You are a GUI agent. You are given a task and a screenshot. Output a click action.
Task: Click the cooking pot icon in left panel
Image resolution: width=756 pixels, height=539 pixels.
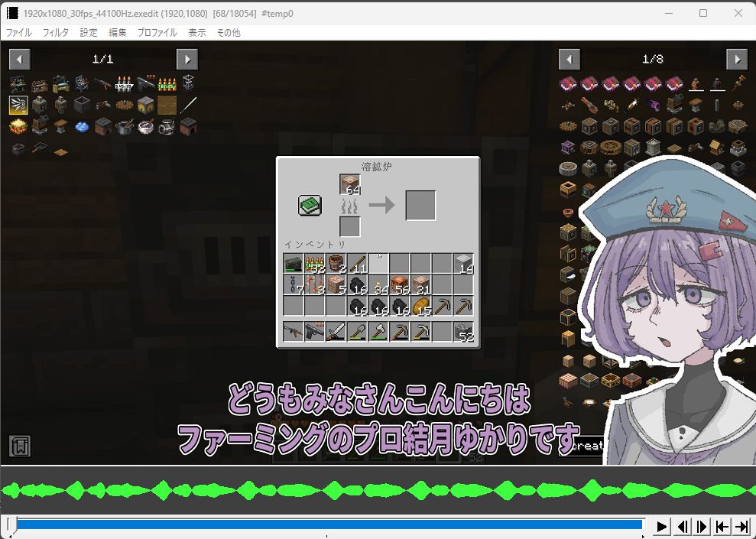tap(124, 127)
